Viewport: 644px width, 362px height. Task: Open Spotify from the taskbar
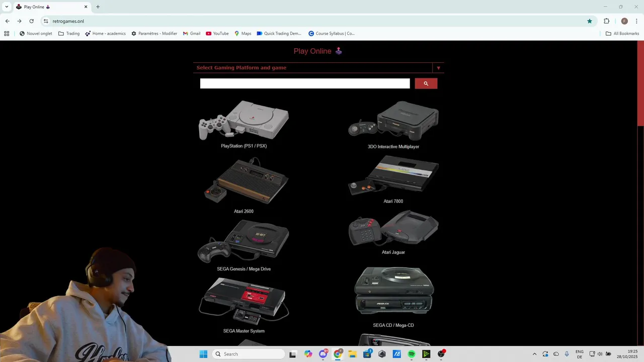tap(412, 354)
